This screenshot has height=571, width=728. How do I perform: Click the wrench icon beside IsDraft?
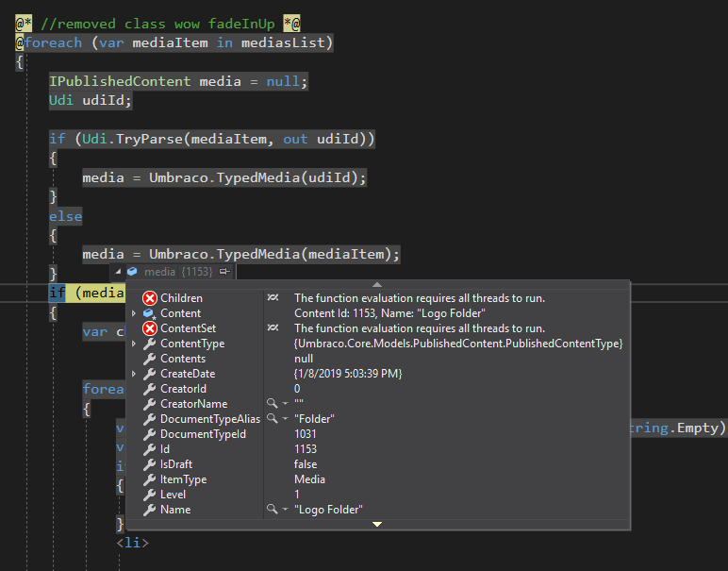pos(149,464)
